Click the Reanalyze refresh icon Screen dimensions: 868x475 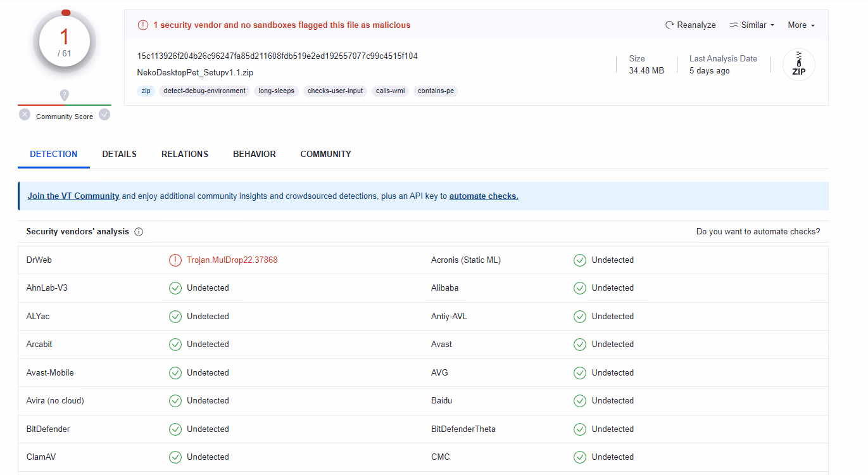click(670, 25)
